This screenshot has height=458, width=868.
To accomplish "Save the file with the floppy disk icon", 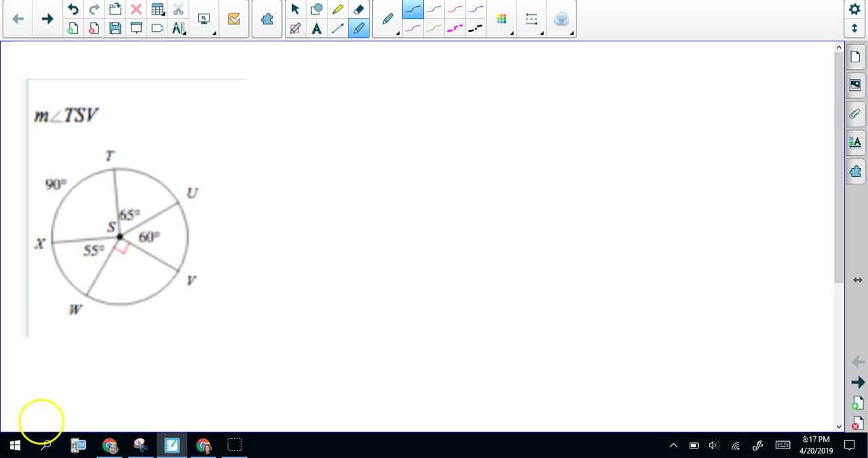I will (115, 28).
